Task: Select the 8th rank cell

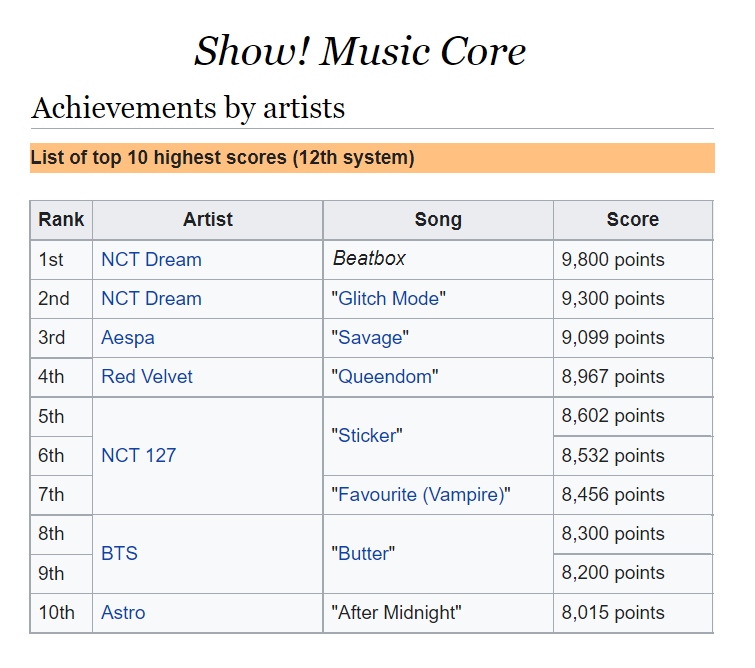Action: tap(61, 534)
